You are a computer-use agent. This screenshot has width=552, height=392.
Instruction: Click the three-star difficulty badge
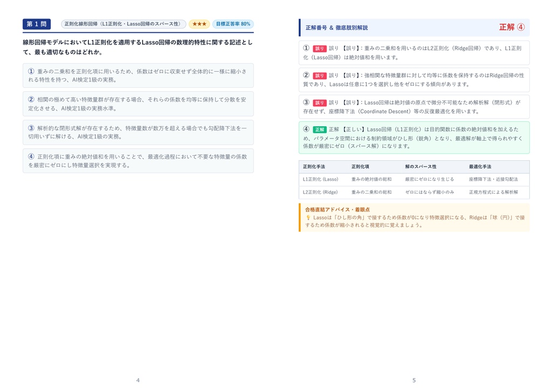pos(199,24)
